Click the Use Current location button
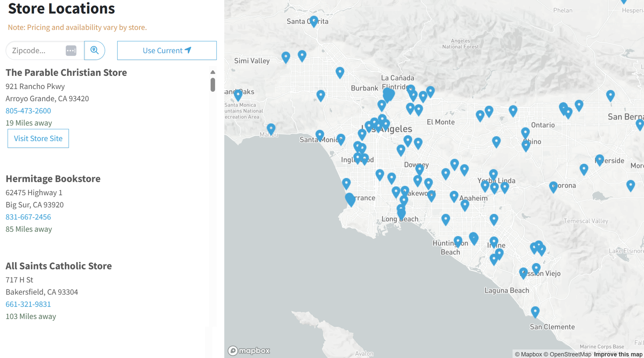The height and width of the screenshot is (358, 644). point(167,50)
